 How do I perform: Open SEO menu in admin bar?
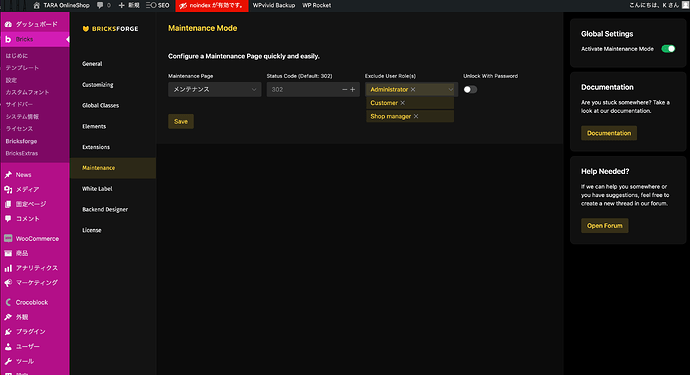[158, 5]
